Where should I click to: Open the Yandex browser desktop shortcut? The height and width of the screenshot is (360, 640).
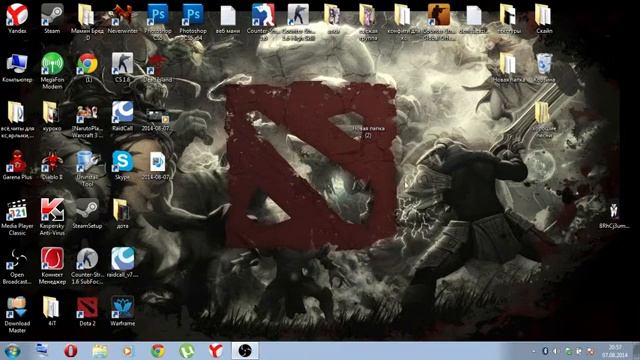pyautogui.click(x=17, y=18)
